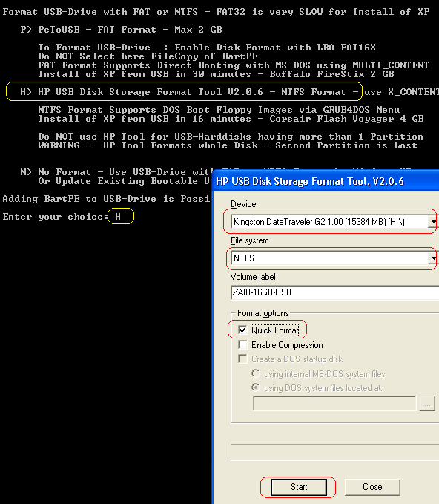Uncheck the Quick Format checkbox
The width and height of the screenshot is (439, 504).
click(242, 330)
